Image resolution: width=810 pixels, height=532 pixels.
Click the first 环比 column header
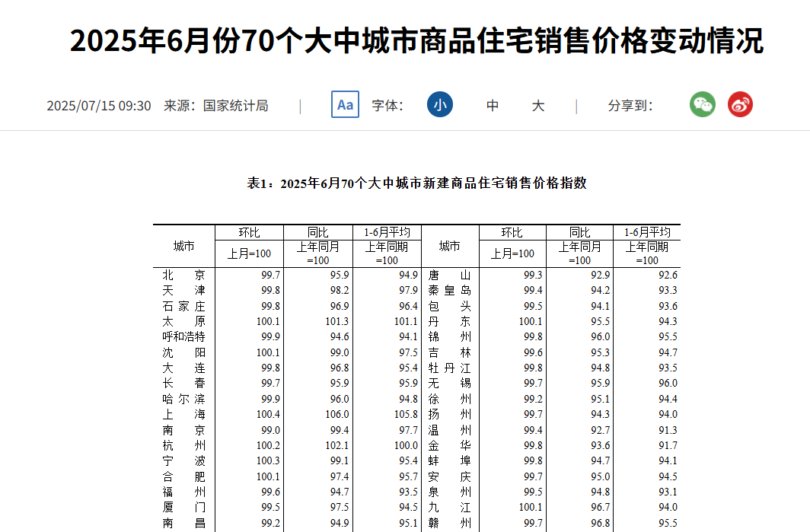tap(249, 233)
